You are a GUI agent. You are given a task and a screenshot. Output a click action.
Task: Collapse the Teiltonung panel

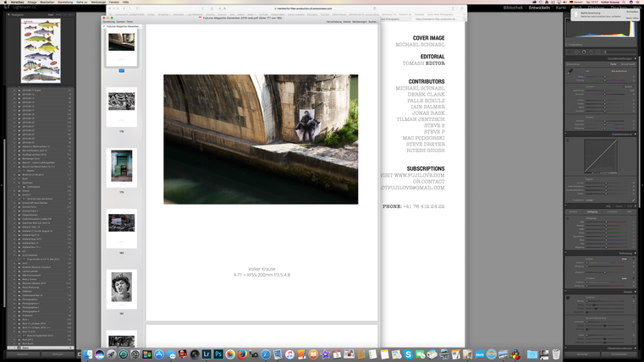click(x=635, y=253)
